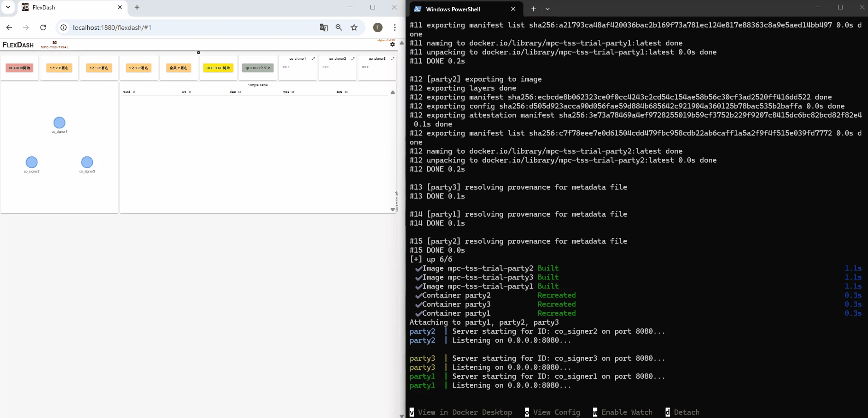This screenshot has height=418, width=868.
Task: Start refresh with REFRESH開始 button
Action: pos(218,68)
